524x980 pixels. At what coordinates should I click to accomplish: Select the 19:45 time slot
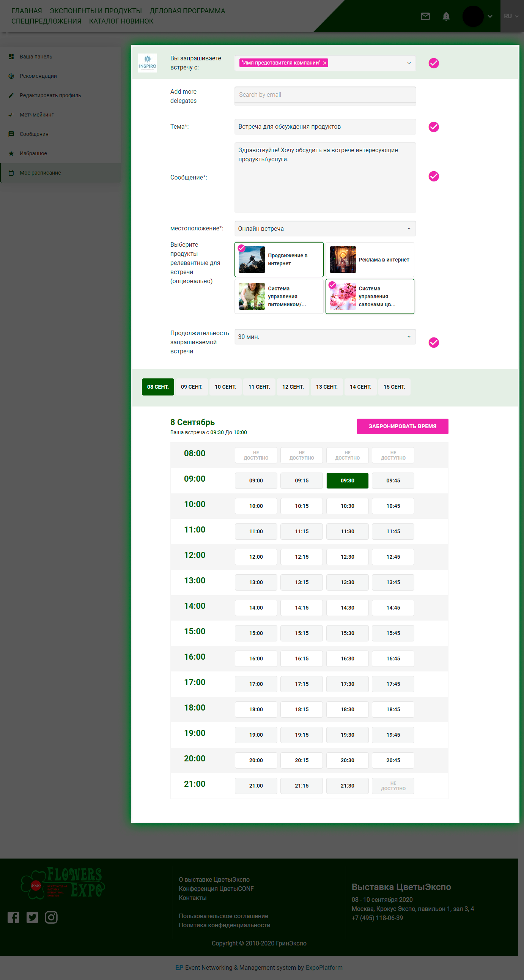(393, 734)
